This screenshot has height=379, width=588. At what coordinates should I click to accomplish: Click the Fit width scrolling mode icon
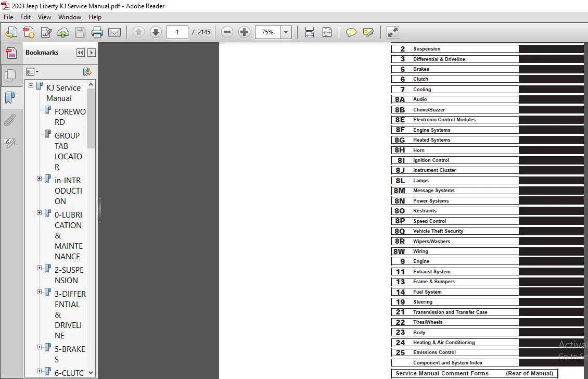click(x=310, y=32)
